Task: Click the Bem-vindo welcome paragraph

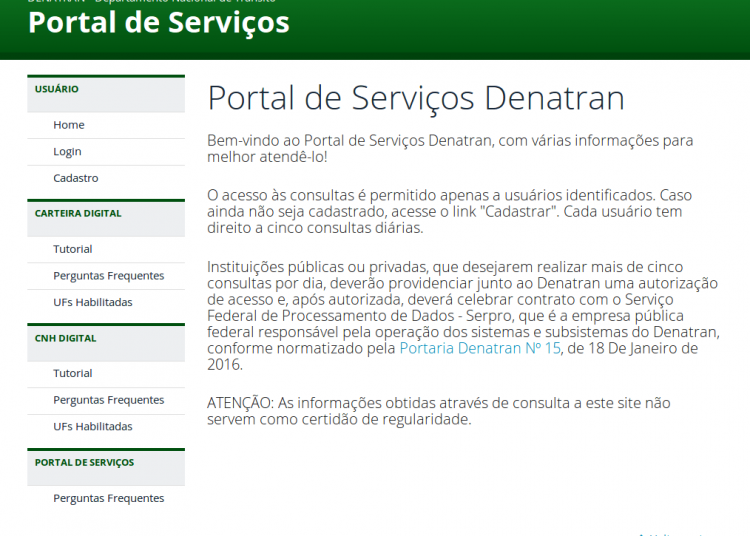Action: 450,149
